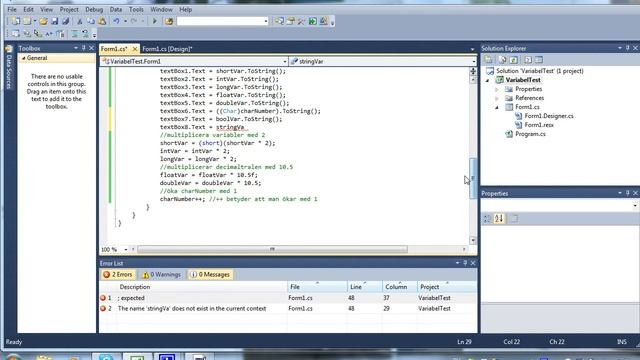The height and width of the screenshot is (360, 640).
Task: Click the Display Word Completion icon
Action: click(x=49, y=34)
